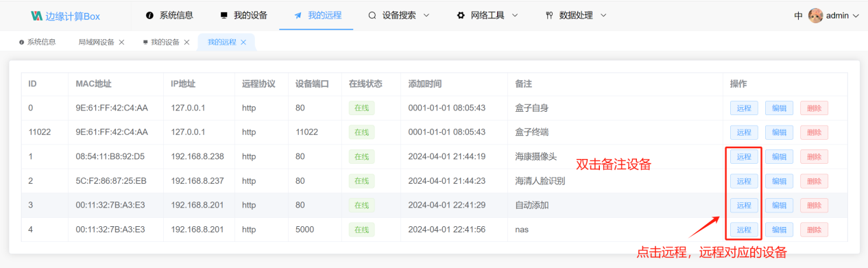Click 远程 for 自动添加 row
Screen dimensions: 868x268
[744, 205]
